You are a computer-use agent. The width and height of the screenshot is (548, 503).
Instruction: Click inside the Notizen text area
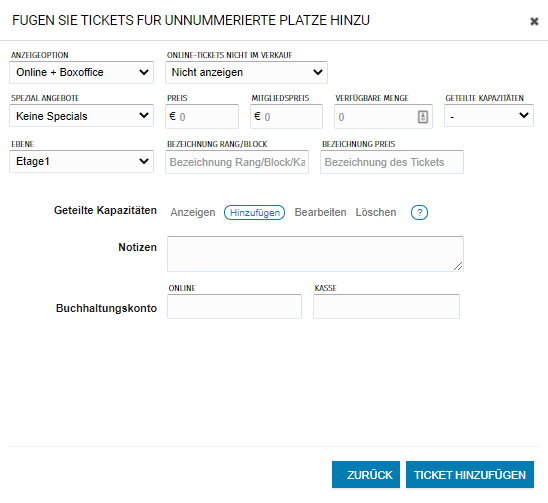click(315, 254)
